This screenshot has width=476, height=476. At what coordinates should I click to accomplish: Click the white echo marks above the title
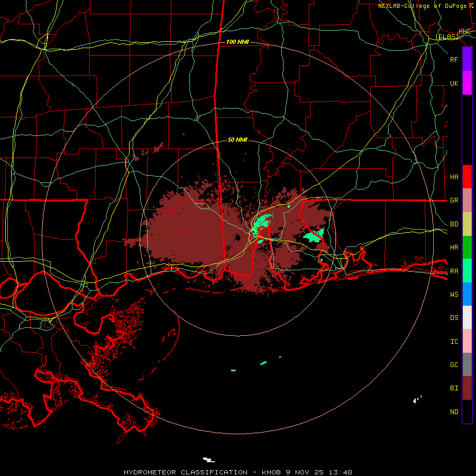[x=208, y=460]
